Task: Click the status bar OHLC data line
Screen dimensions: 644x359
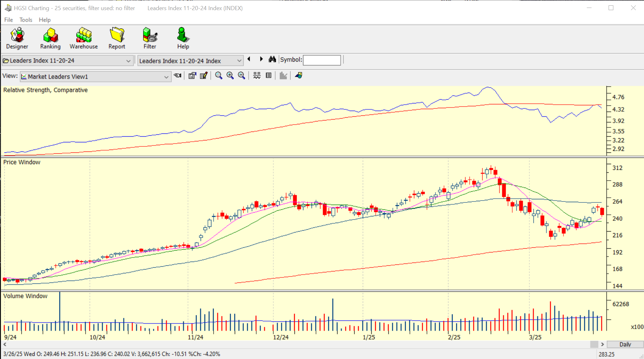Action: point(112,354)
